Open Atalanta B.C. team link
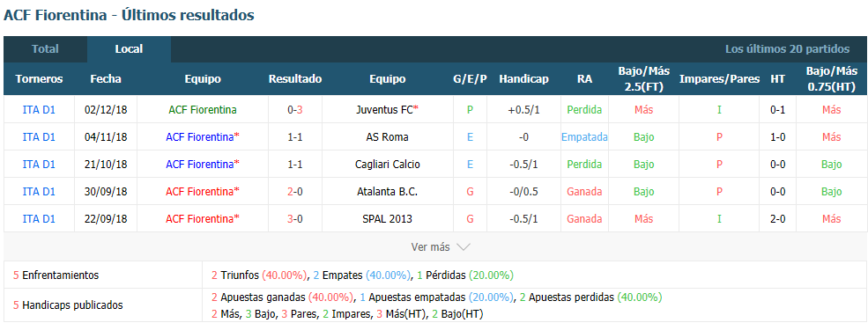 388,191
